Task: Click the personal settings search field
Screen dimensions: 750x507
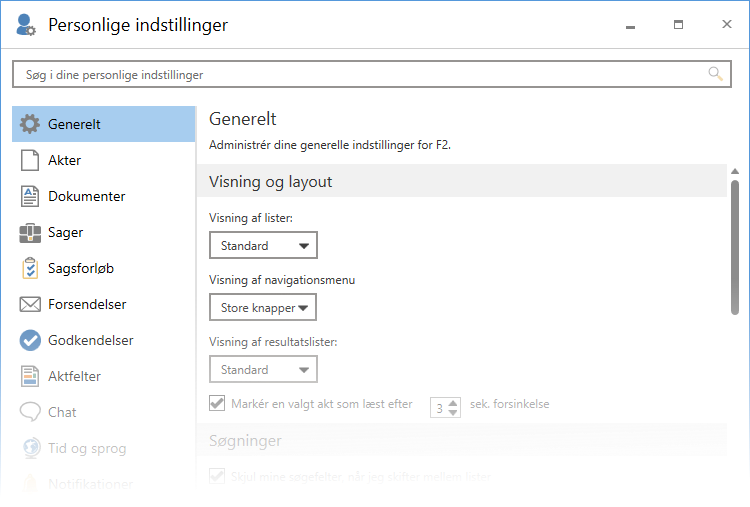Action: [x=360, y=74]
